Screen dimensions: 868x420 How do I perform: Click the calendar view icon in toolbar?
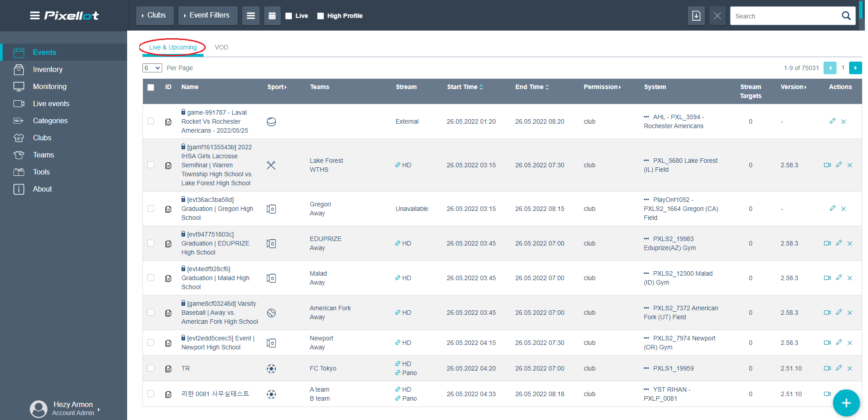272,16
